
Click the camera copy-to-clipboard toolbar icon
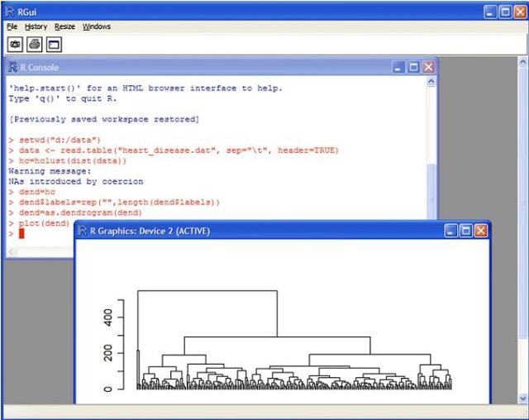tap(15, 44)
